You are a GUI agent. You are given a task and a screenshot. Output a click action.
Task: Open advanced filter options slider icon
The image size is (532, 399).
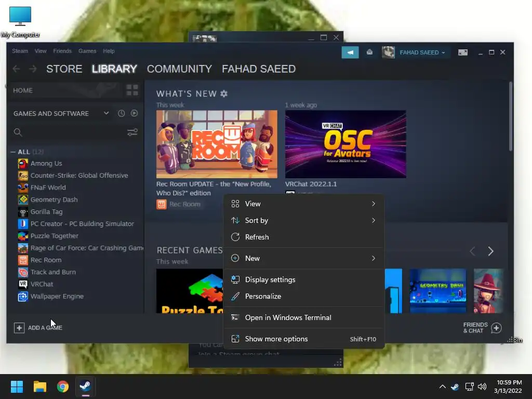coord(132,132)
